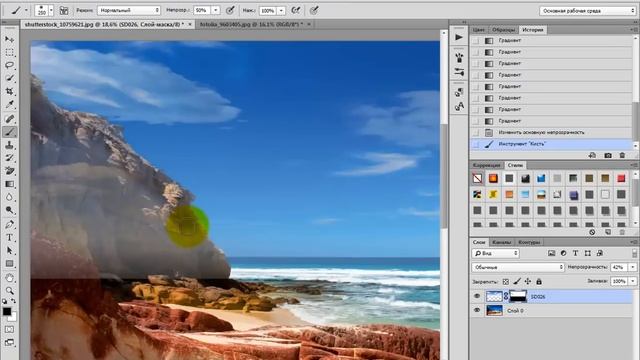This screenshot has height=360, width=640.
Task: Open the brush blend mode dropdown
Action: (x=129, y=11)
